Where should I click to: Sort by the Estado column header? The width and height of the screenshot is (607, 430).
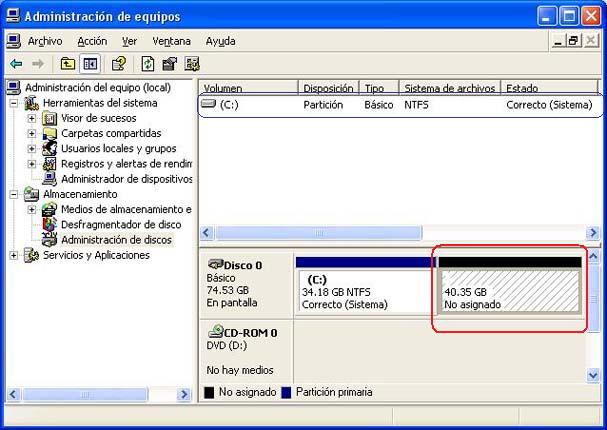(549, 88)
